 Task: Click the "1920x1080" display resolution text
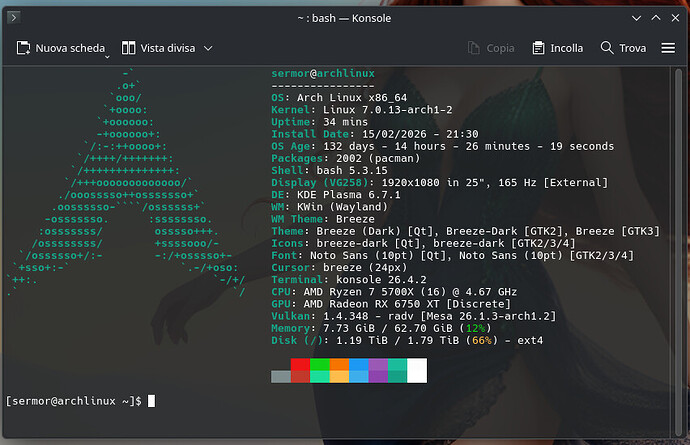410,183
